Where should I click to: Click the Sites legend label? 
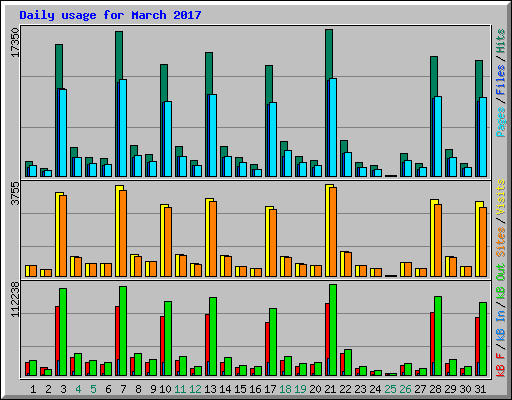501,242
